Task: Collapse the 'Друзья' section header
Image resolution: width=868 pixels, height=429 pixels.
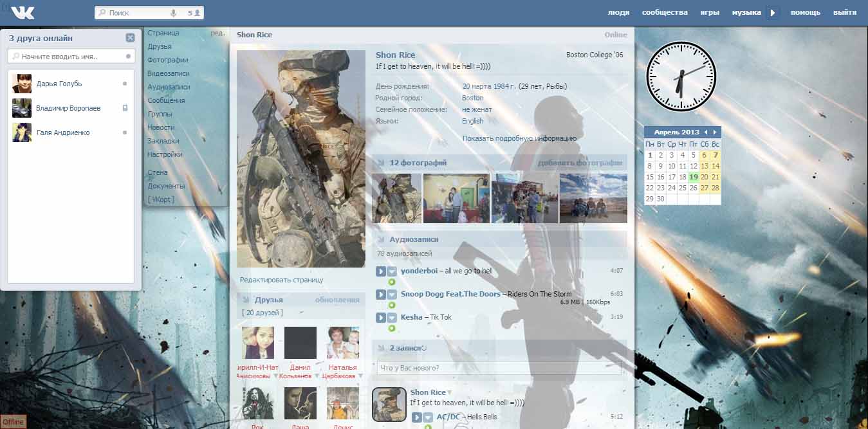Action: click(x=245, y=300)
